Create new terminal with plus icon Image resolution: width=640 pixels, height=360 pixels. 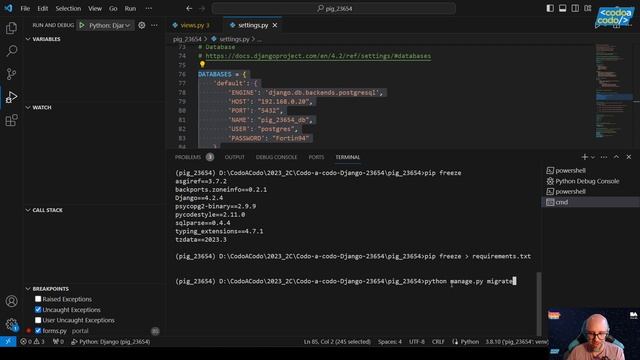pyautogui.click(x=584, y=157)
